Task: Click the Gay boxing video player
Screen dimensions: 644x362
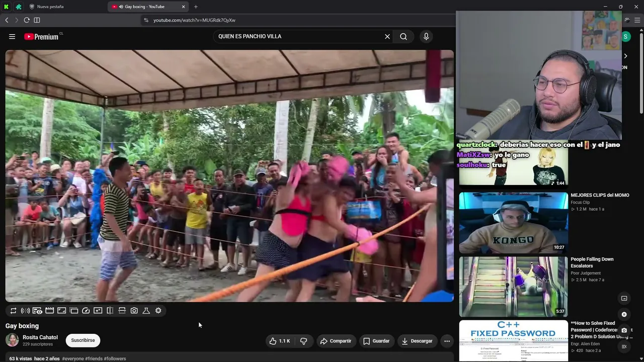Action: tap(229, 176)
